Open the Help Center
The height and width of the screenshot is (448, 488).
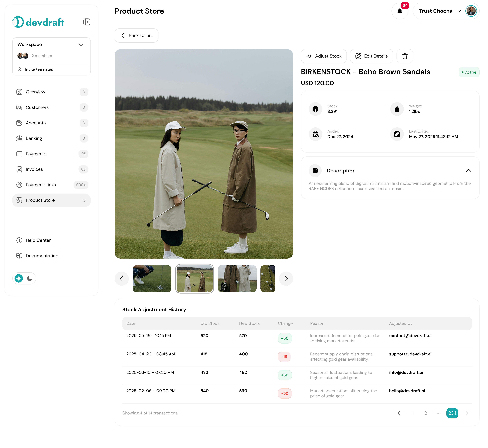pos(38,240)
